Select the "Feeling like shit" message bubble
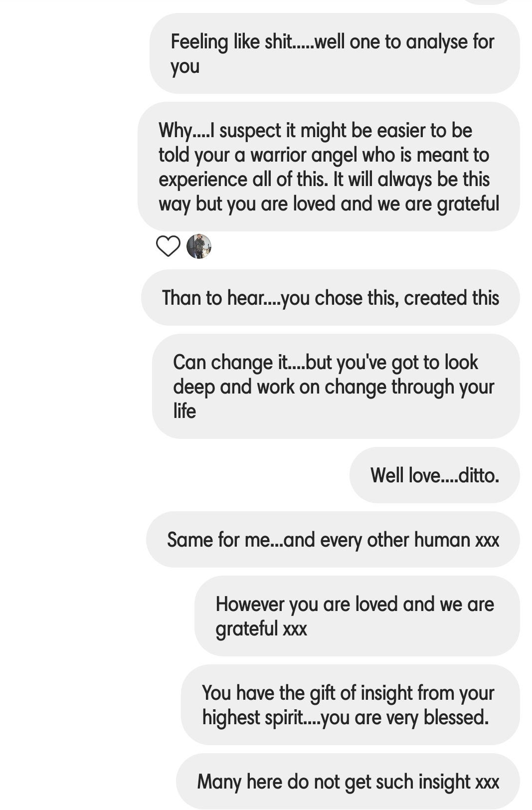The height and width of the screenshot is (810, 532). coord(334,53)
